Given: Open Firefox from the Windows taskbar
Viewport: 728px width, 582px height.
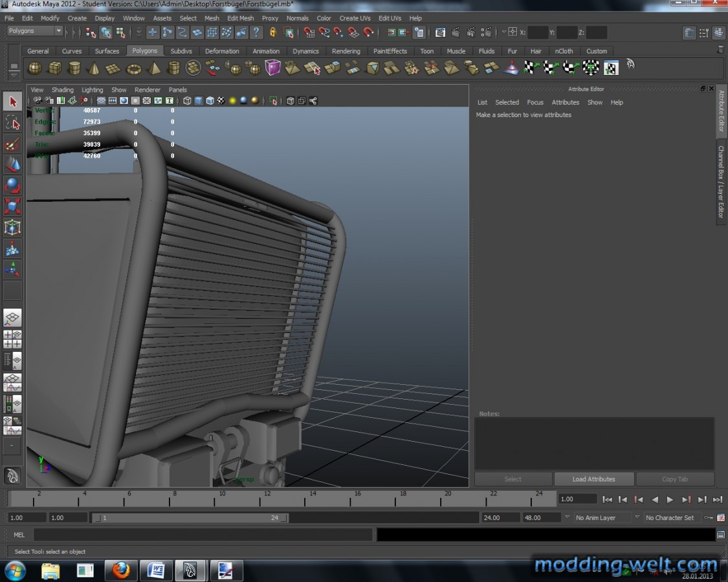Looking at the screenshot, I should pos(120,570).
